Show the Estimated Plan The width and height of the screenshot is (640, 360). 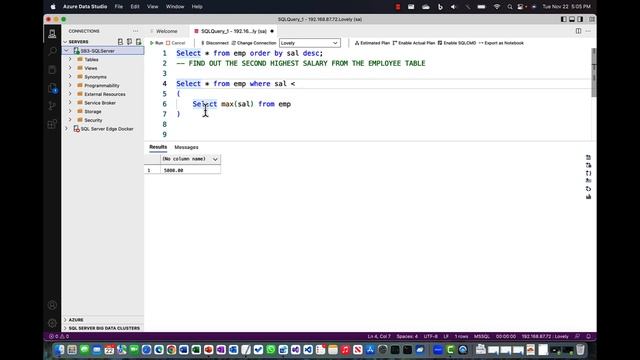pyautogui.click(x=372, y=43)
